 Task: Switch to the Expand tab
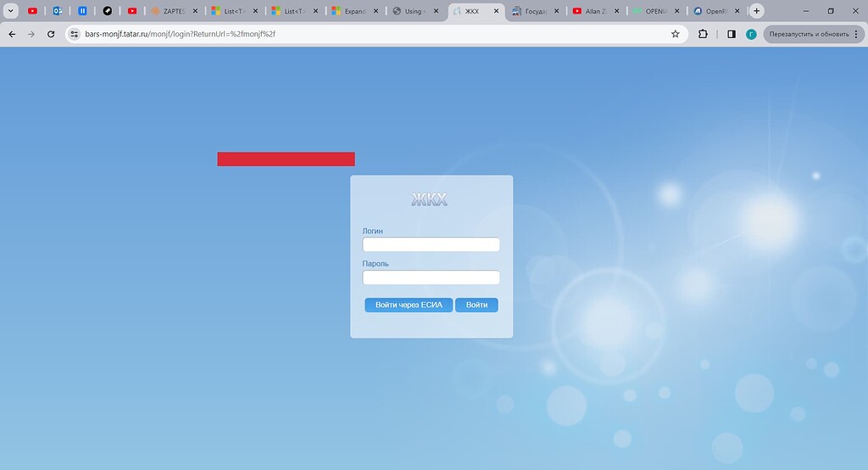[x=348, y=11]
